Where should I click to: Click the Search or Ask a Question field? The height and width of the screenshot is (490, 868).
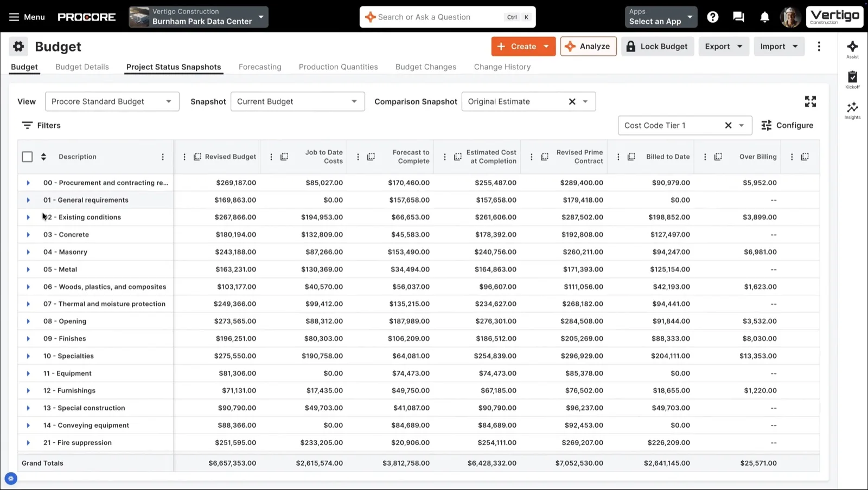coord(448,17)
